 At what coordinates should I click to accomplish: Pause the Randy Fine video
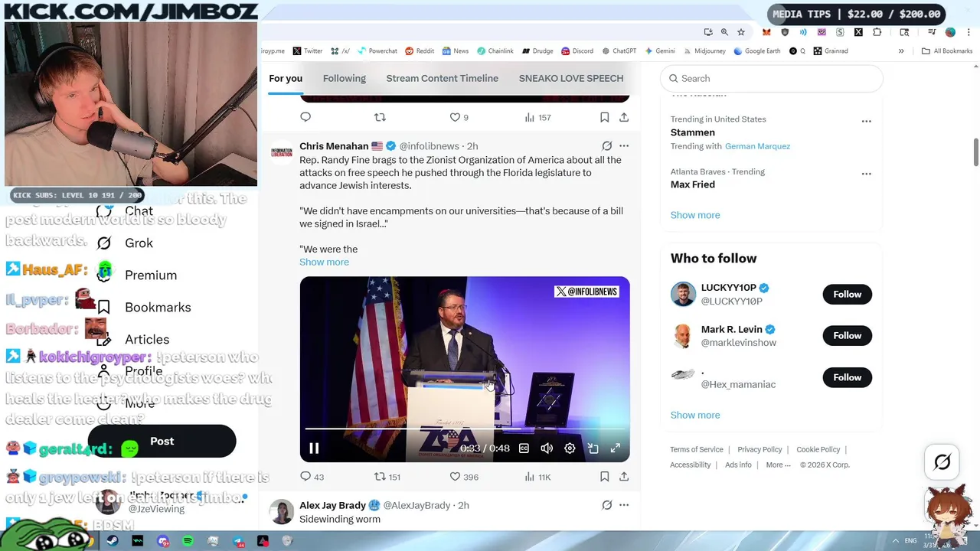pyautogui.click(x=314, y=448)
